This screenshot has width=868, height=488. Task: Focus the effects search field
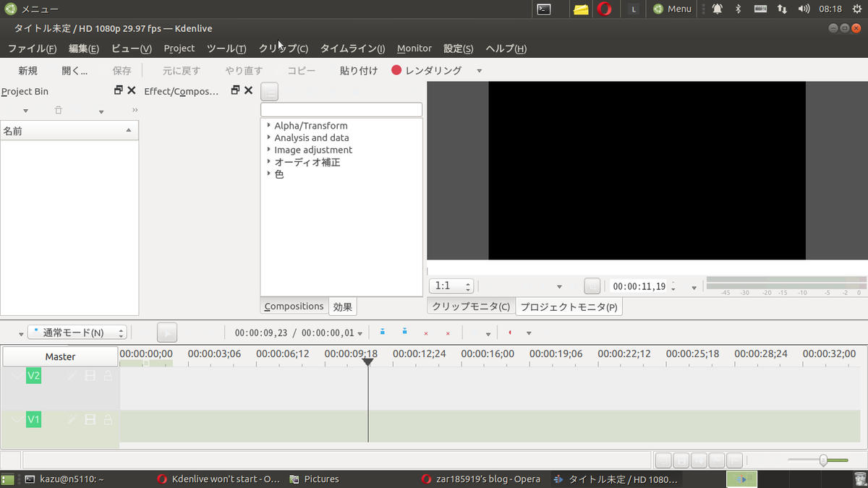(341, 109)
